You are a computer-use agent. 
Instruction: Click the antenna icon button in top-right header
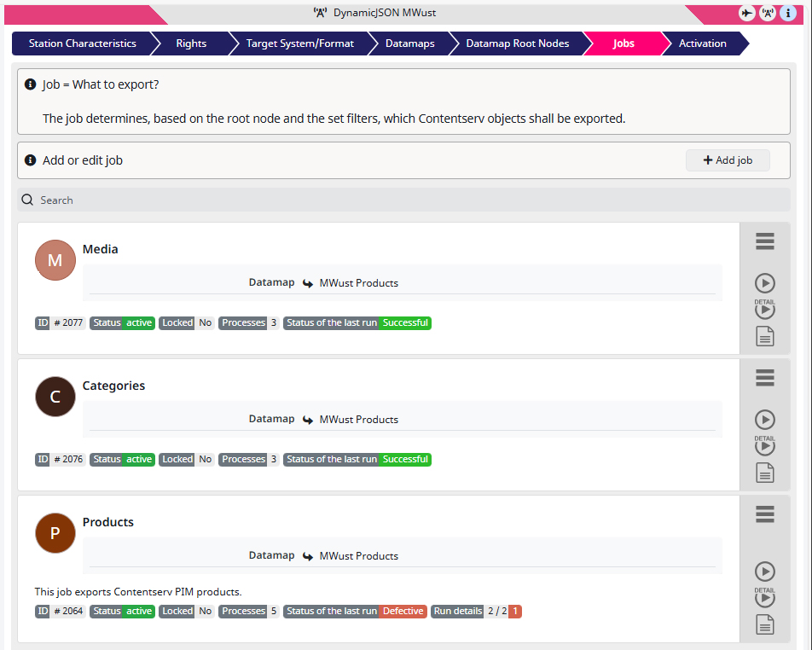pyautogui.click(x=768, y=13)
